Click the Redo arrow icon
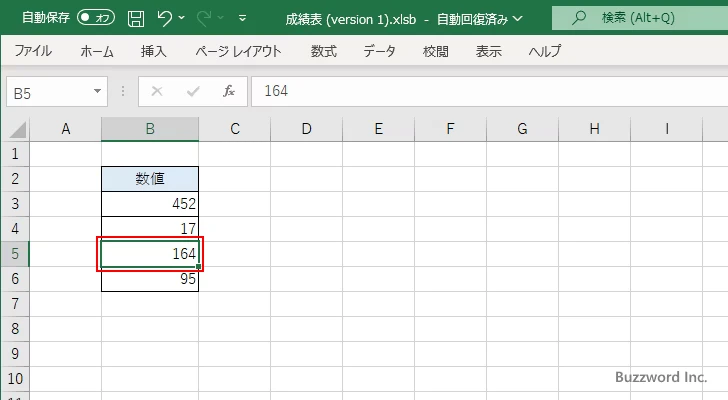 (x=204, y=18)
